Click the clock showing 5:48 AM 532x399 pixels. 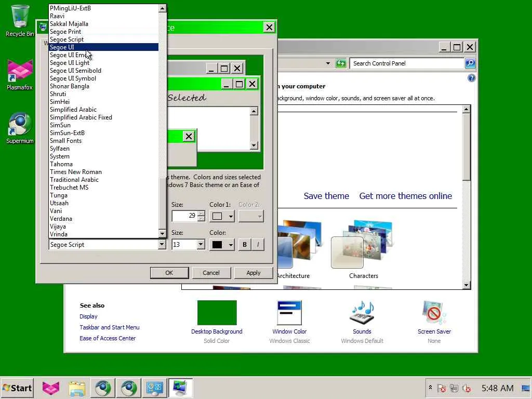click(497, 388)
